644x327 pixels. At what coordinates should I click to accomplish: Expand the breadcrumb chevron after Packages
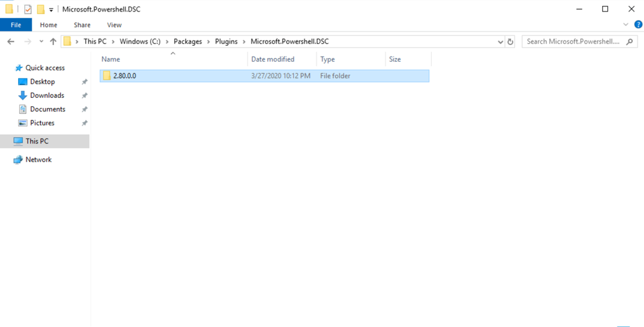tap(208, 41)
